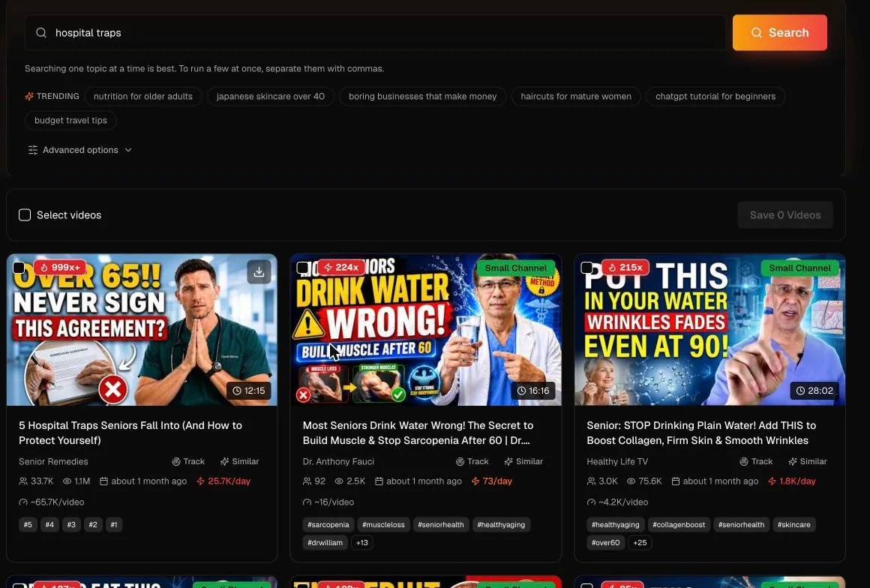Open title '5 Hospital Traps Seniors Fall Into'
The height and width of the screenshot is (588, 870).
130,433
